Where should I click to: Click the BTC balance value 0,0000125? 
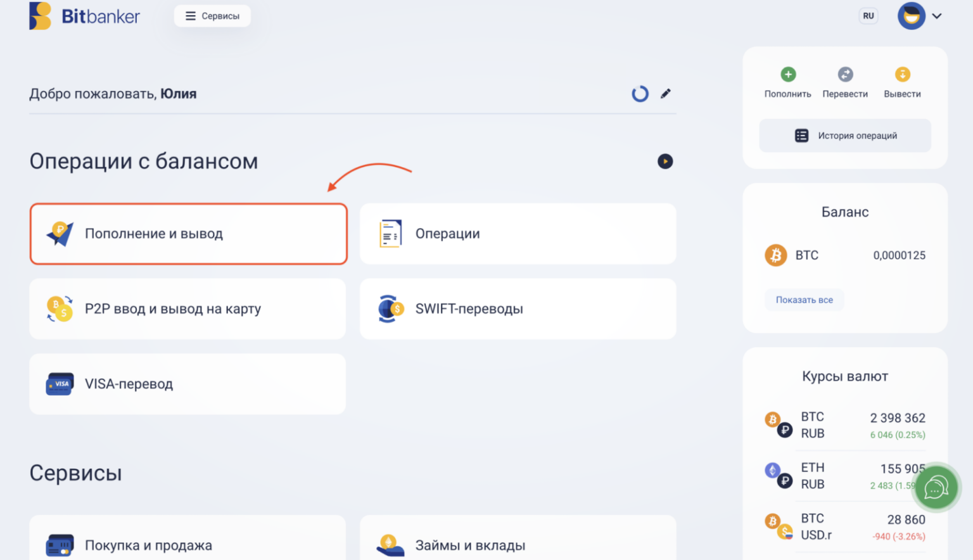pyautogui.click(x=900, y=255)
